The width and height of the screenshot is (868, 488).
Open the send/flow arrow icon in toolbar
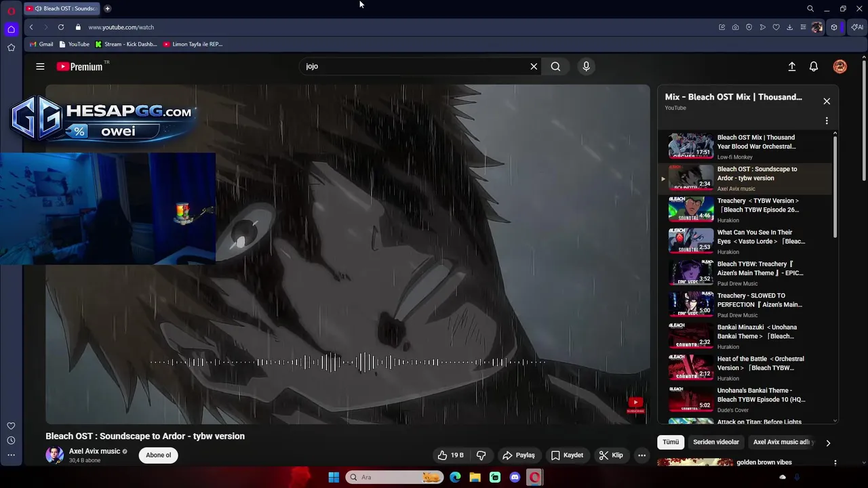[x=762, y=27]
